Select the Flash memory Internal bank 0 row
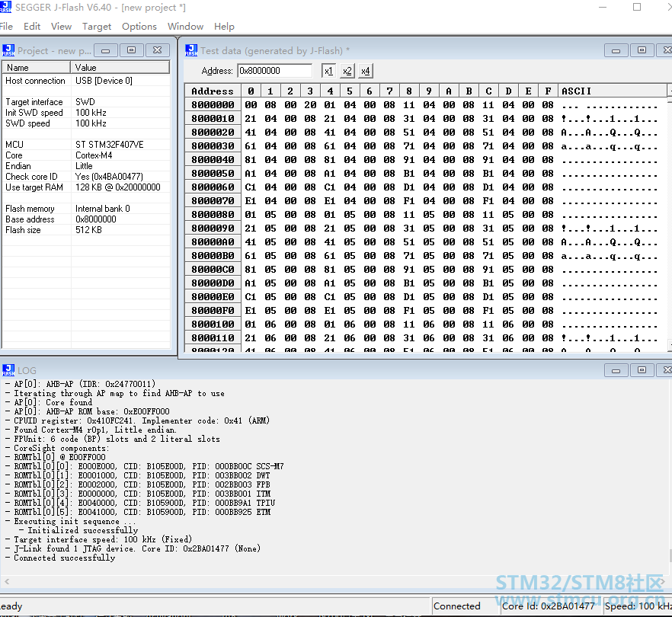 pyautogui.click(x=86, y=209)
